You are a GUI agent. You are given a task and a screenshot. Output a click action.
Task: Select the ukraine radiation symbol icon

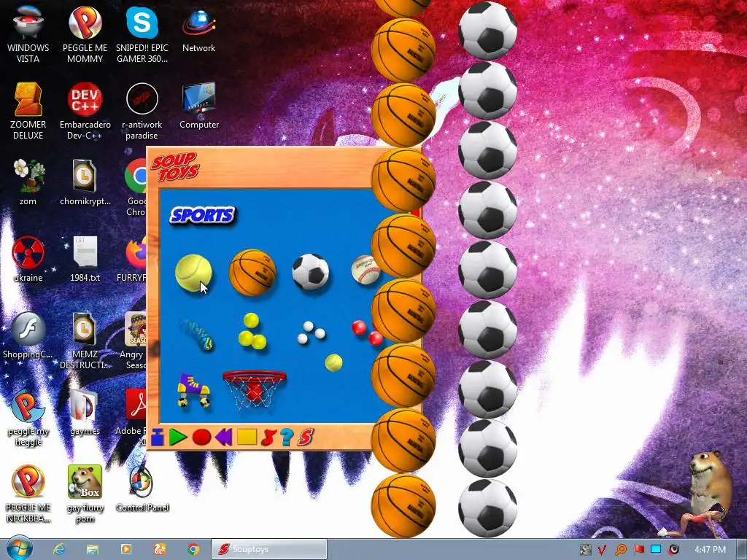28,260
